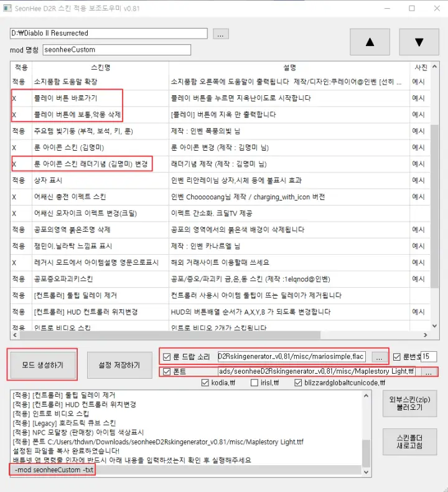
Task: Browse for the font file
Action: coord(429,372)
